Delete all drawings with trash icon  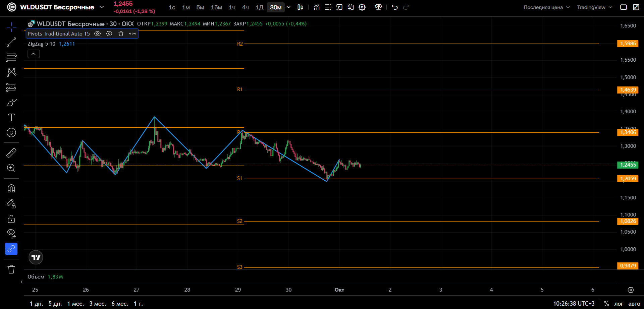pyautogui.click(x=11, y=269)
